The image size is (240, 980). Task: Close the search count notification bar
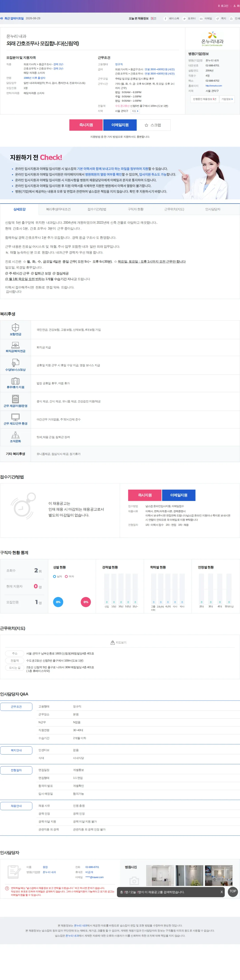[221, 892]
